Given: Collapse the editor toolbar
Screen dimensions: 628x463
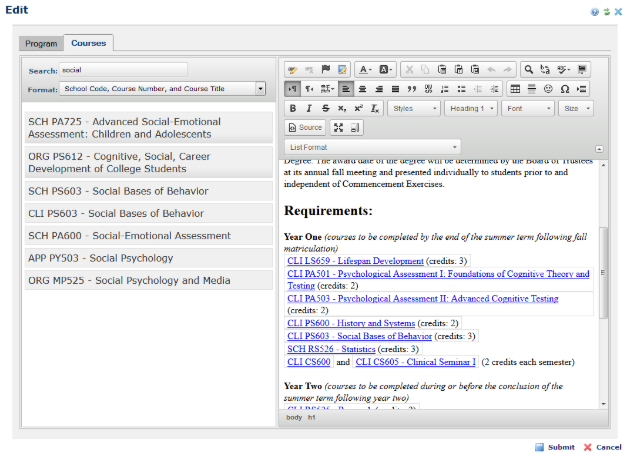Looking at the screenshot, I should pyautogui.click(x=599, y=149).
